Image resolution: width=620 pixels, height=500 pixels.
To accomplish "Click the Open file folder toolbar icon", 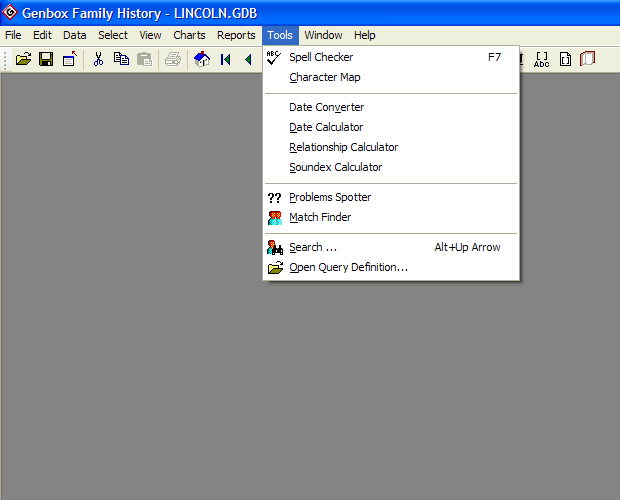I will [24, 59].
